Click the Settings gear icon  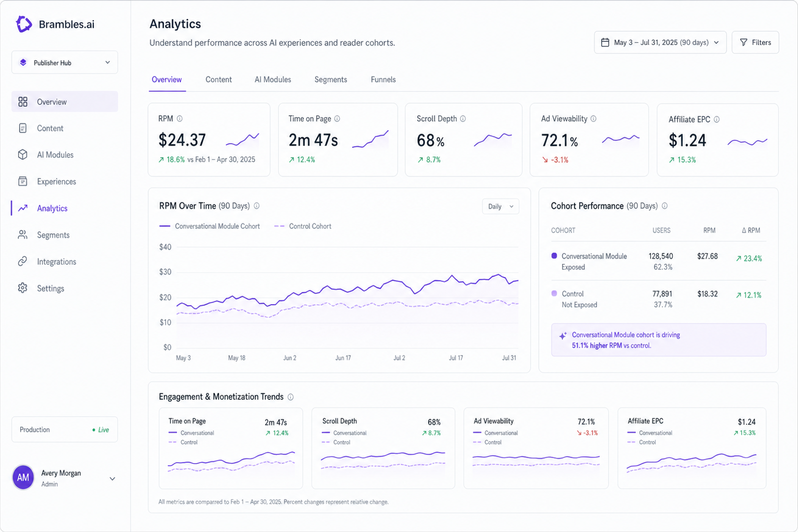23,288
